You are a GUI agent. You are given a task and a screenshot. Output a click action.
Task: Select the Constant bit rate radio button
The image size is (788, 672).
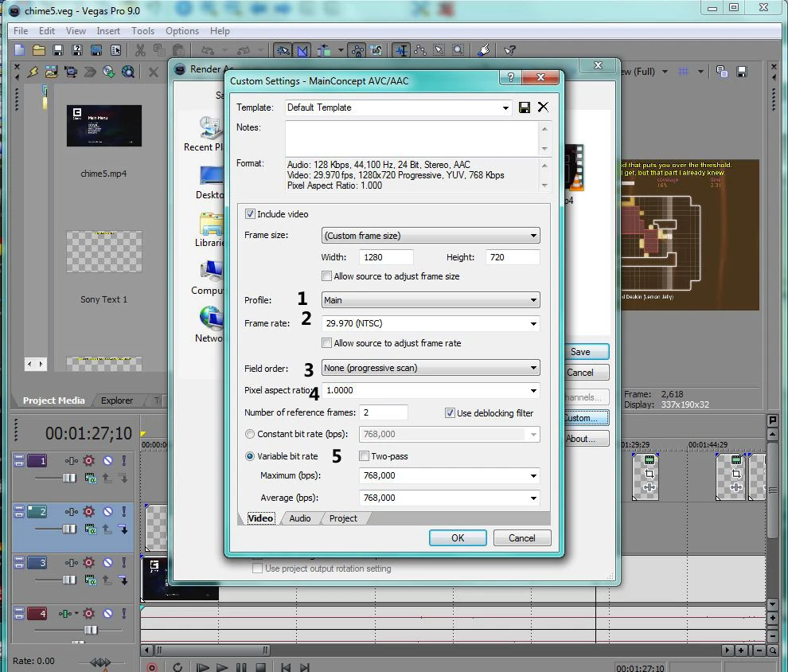(x=251, y=434)
